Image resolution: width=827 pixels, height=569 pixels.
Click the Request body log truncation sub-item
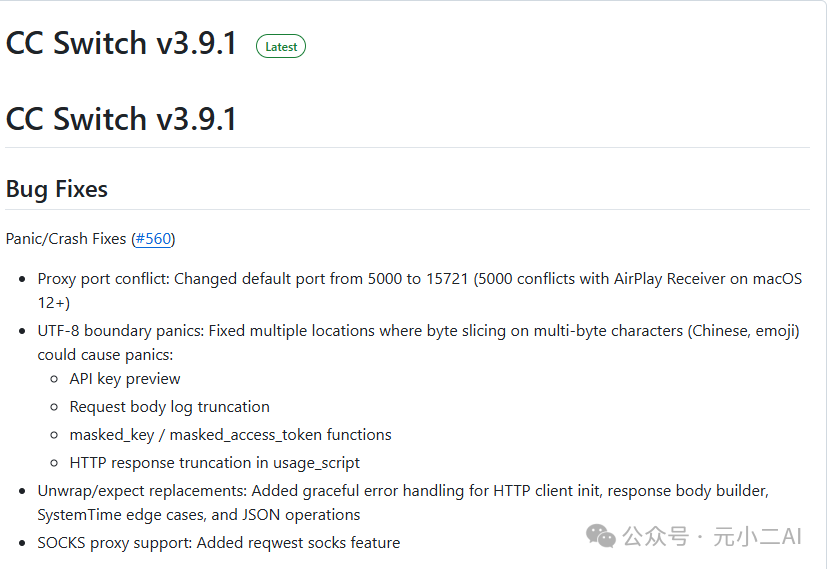coord(169,407)
